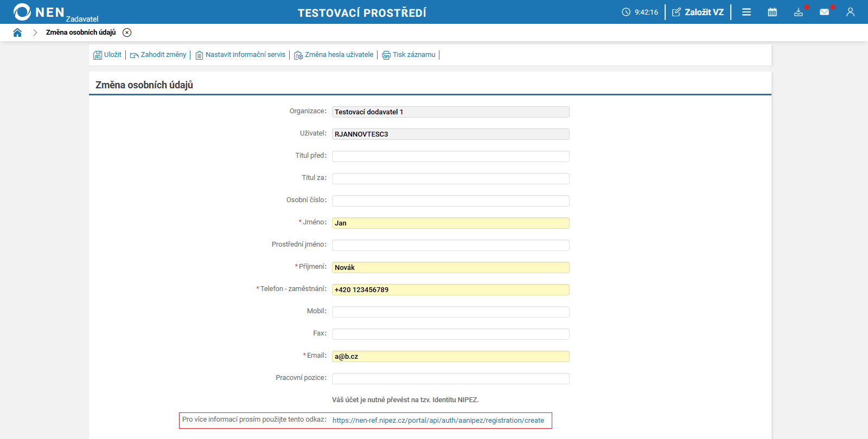The height and width of the screenshot is (439, 868).
Task: Open user profile icon
Action: tap(850, 12)
